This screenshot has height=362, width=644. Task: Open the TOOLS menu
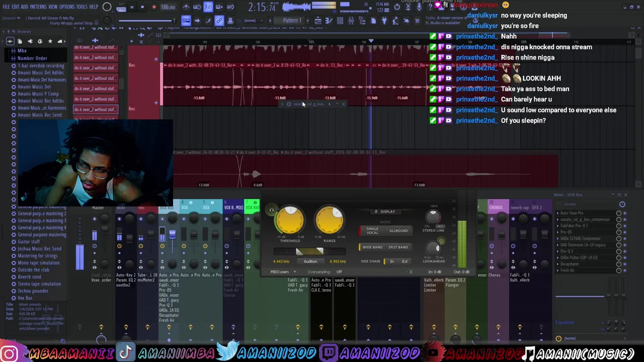click(x=82, y=7)
